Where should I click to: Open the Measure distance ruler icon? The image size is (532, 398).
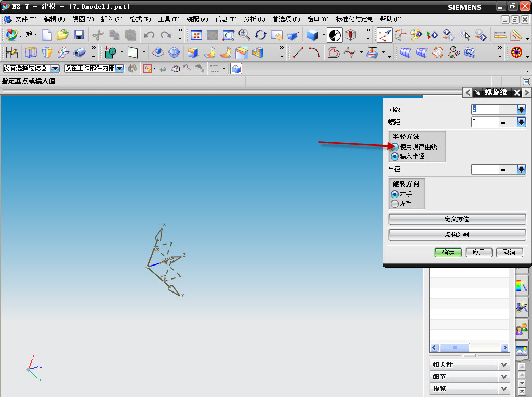click(x=500, y=35)
